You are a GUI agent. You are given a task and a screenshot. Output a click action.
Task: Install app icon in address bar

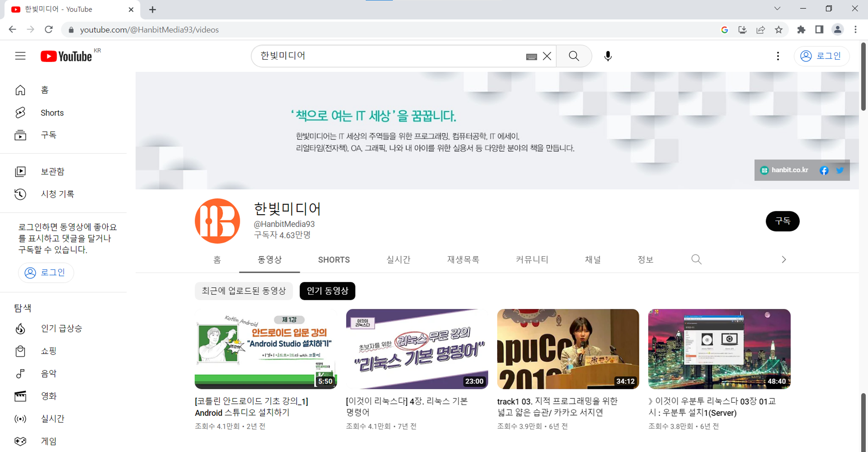[x=742, y=30]
